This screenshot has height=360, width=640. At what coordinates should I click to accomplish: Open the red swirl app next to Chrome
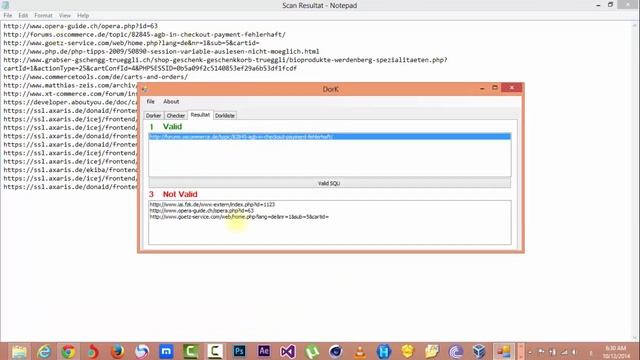coord(93,351)
